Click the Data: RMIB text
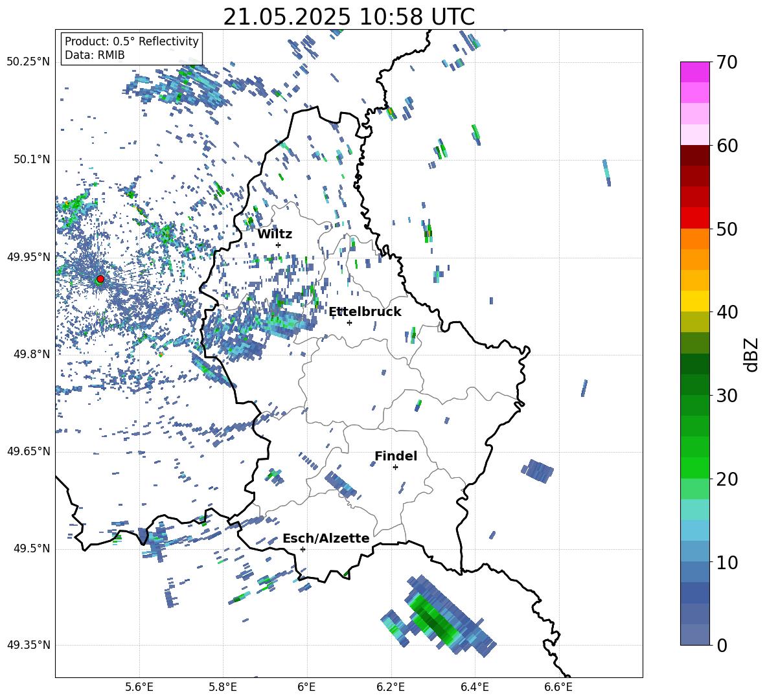Screen dimensions: 767x700 (95, 55)
